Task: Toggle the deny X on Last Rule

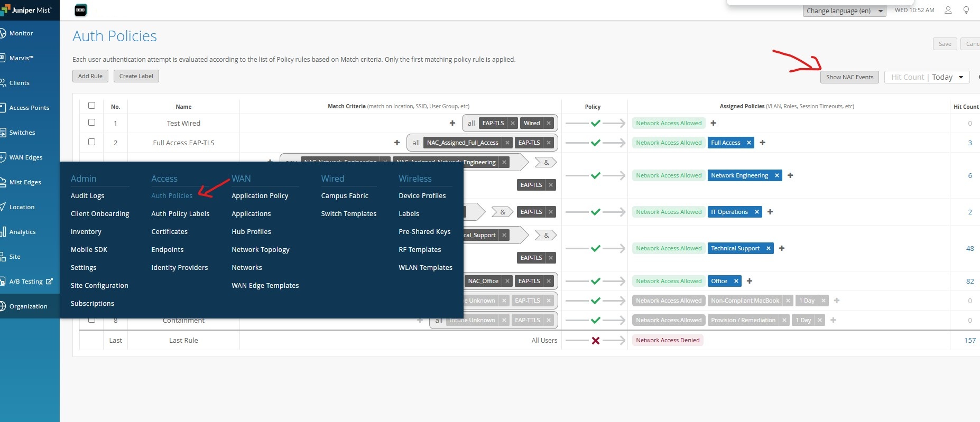Action: click(x=596, y=341)
